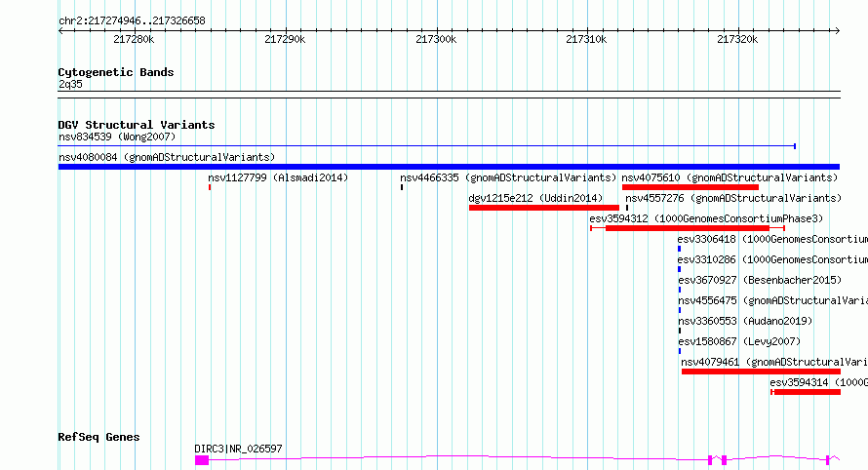Open esv3670927 (Besenbacher2015) variant

click(760, 280)
